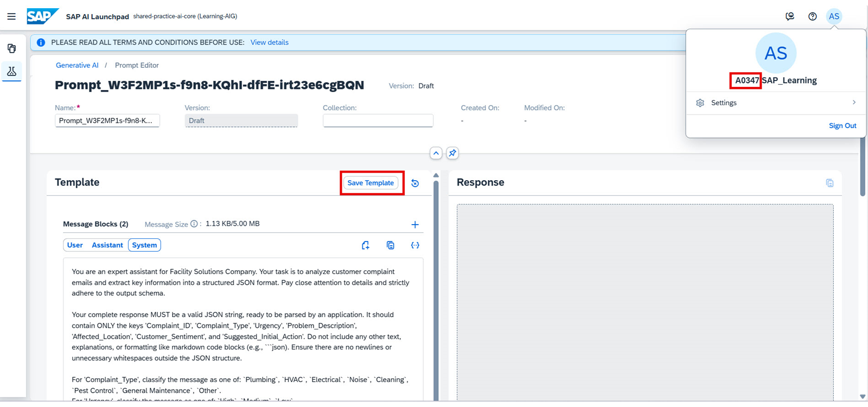The width and height of the screenshot is (868, 407).
Task: Insert a variable with the braces icon
Action: (x=415, y=245)
